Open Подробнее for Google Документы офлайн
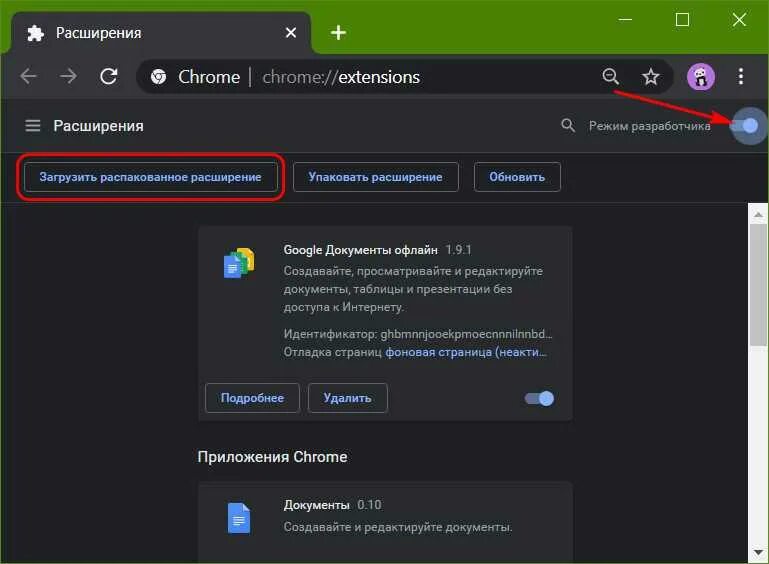 pos(252,398)
